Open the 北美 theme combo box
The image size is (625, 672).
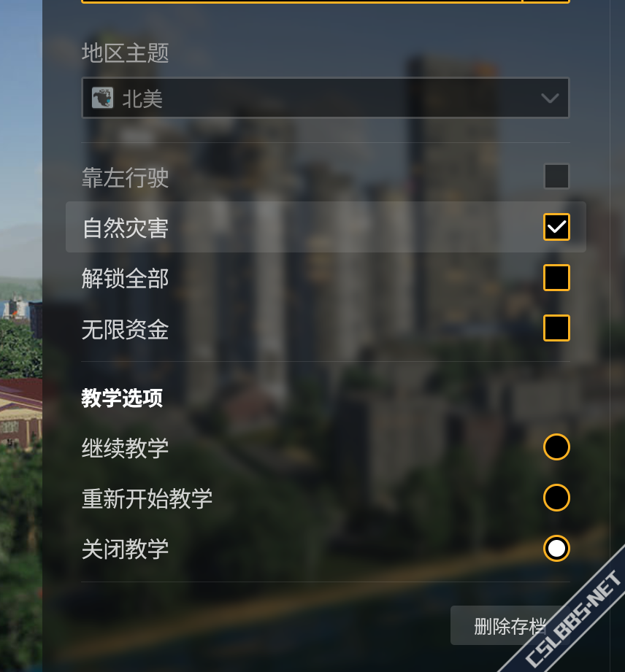[326, 98]
